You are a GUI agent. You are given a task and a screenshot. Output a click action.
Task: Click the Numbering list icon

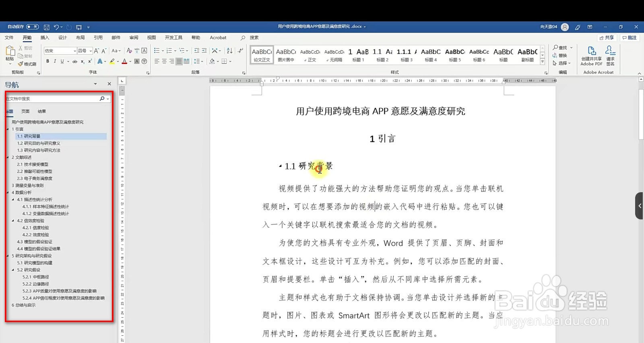click(169, 51)
